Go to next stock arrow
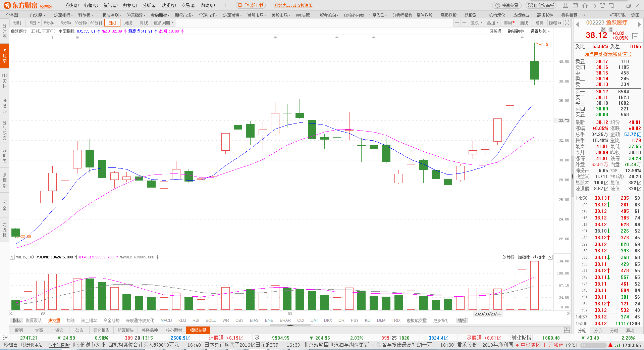 [x=639, y=24]
